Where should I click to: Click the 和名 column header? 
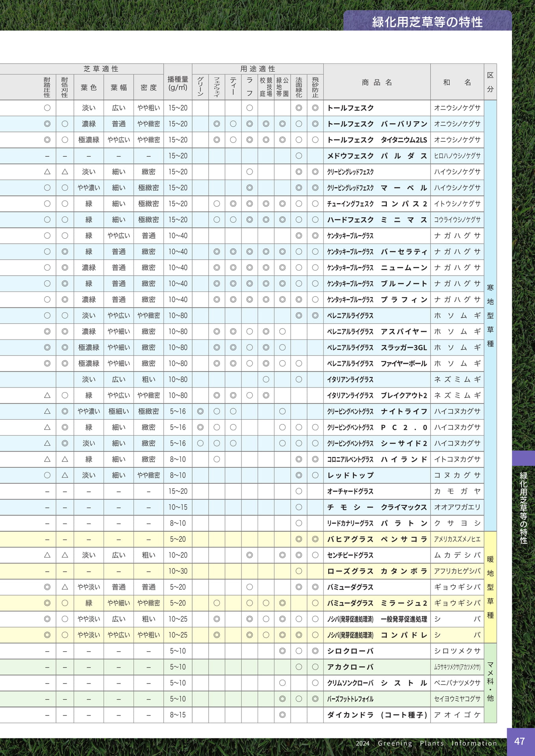pyautogui.click(x=457, y=82)
